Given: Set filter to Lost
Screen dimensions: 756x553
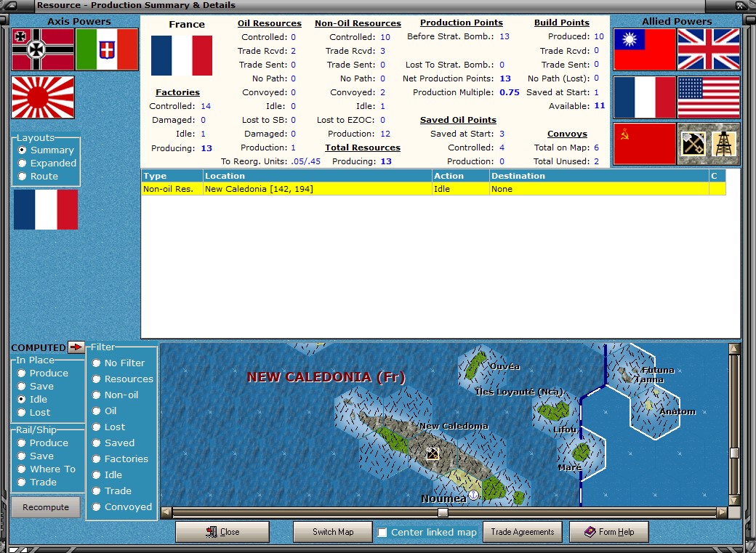Looking at the screenshot, I should click(x=97, y=427).
